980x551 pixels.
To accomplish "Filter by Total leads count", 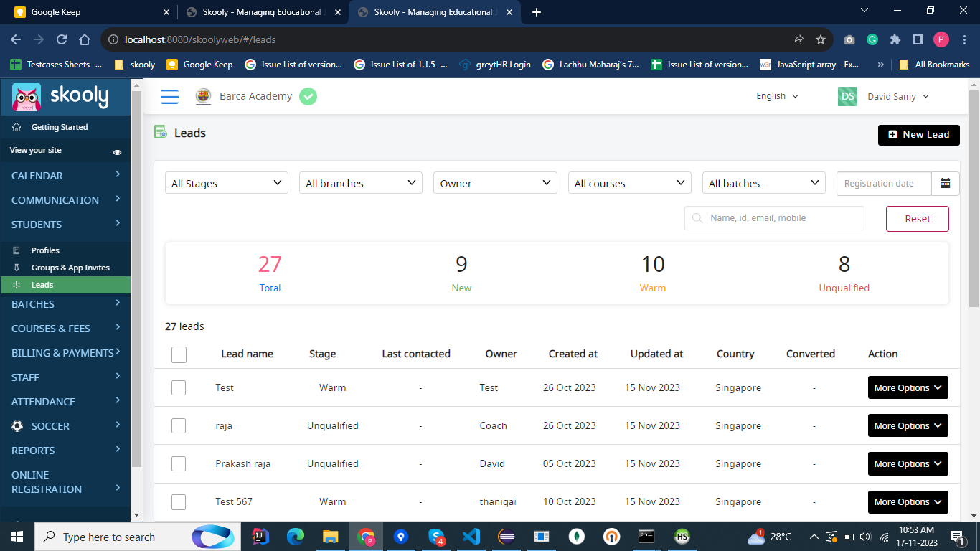I will [270, 273].
